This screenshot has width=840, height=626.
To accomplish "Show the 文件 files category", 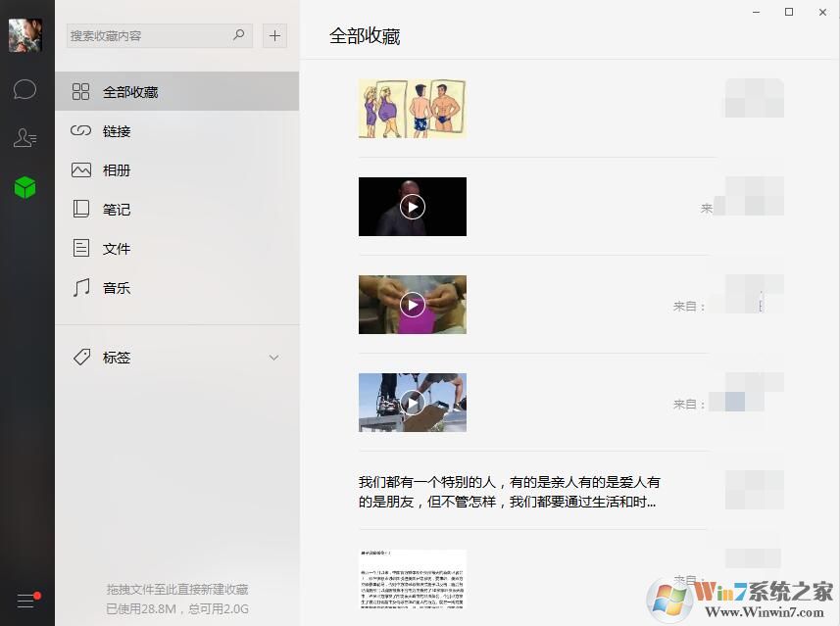I will 116,249.
